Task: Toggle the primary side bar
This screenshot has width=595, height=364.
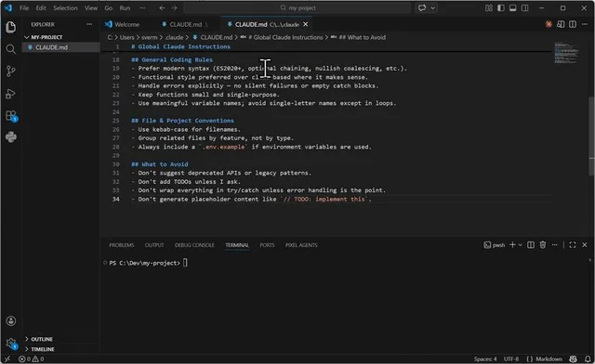Action: [501, 8]
